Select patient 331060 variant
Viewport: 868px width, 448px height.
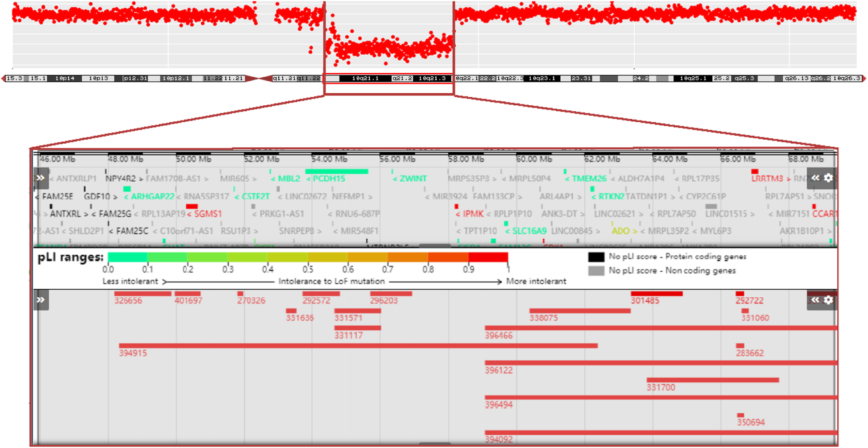tap(745, 311)
